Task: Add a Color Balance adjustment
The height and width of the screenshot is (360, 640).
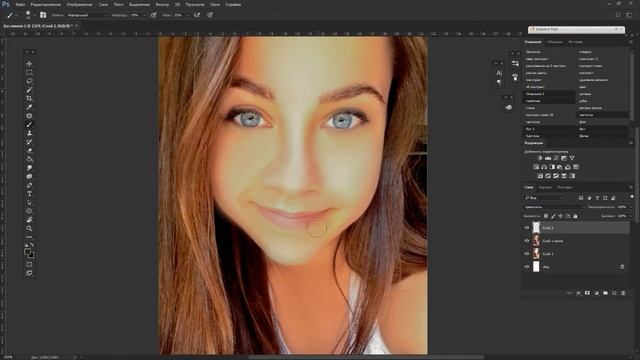Action: [544, 167]
